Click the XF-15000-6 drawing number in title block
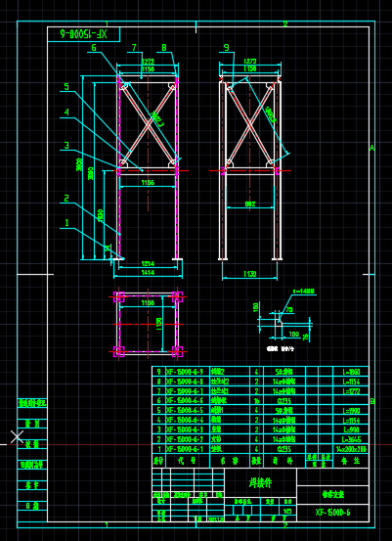 [332, 513]
